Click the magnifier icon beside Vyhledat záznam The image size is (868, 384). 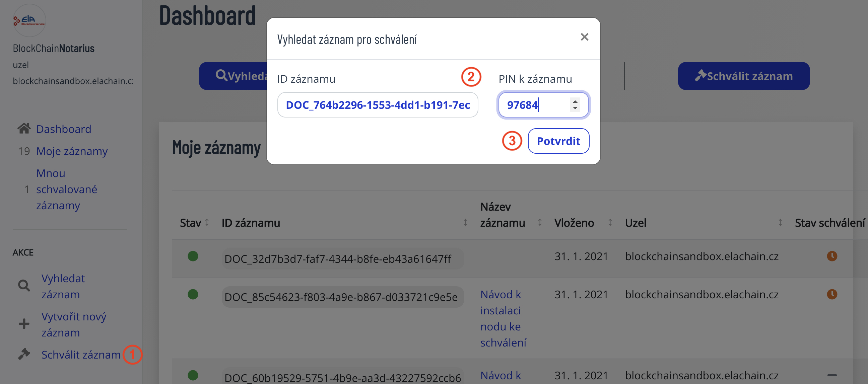24,286
